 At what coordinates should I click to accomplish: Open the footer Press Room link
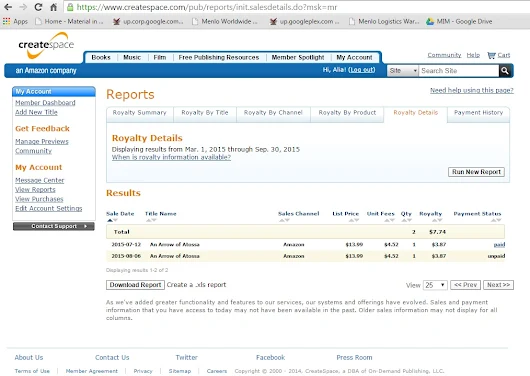pos(354,357)
